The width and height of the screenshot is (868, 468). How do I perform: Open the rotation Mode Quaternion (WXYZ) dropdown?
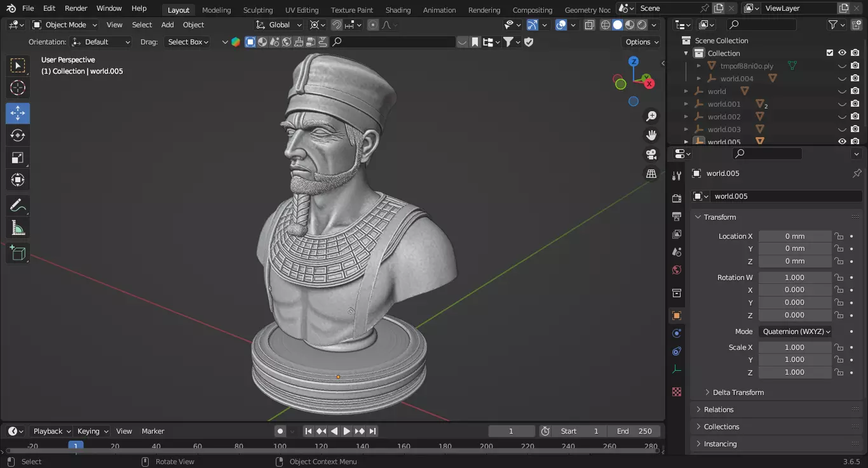[795, 331]
